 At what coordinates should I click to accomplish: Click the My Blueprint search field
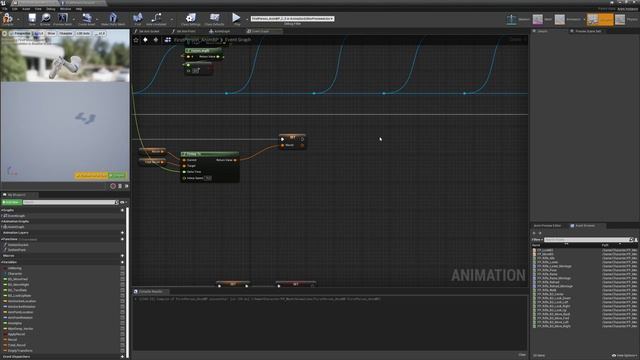[70, 202]
